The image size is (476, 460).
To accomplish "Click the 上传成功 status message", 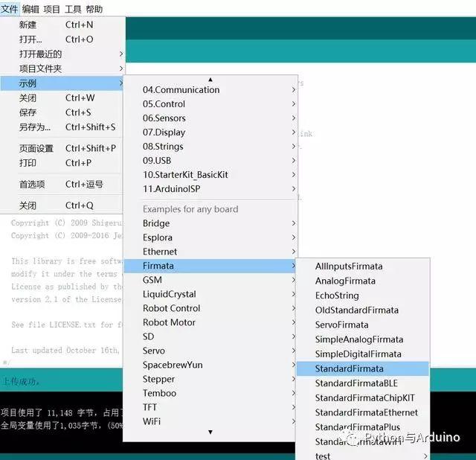I will tap(21, 382).
